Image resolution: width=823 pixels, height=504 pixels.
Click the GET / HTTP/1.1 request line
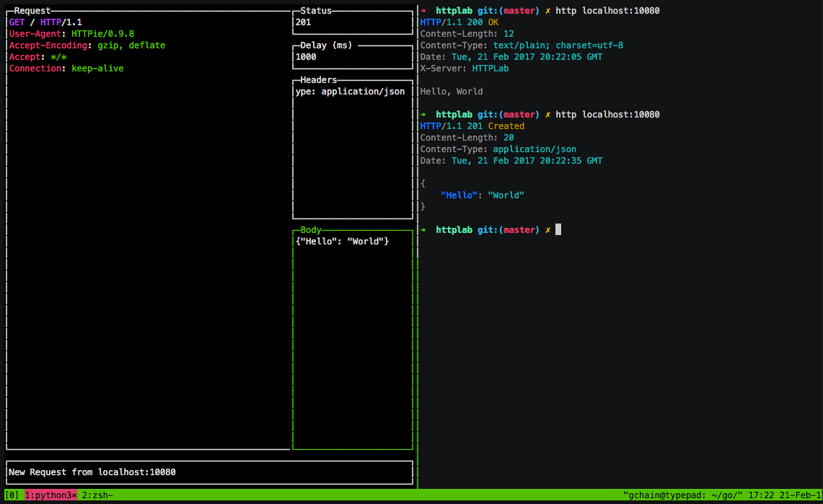pos(45,22)
